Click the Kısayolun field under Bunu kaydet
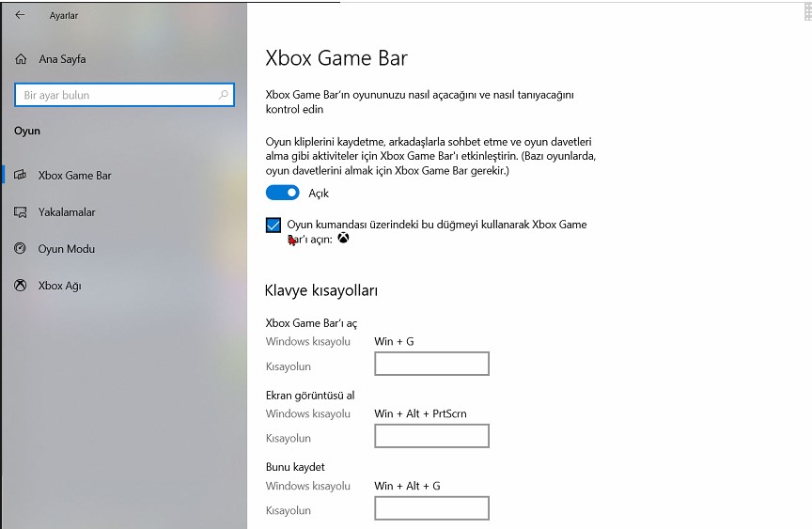The image size is (812, 529). [x=431, y=508]
